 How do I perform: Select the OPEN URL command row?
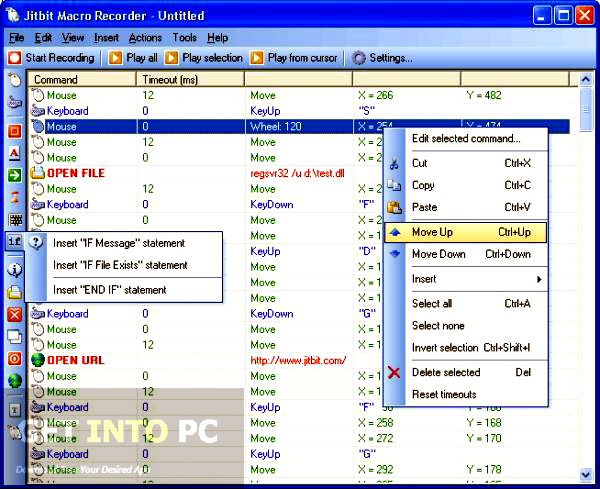(x=298, y=360)
